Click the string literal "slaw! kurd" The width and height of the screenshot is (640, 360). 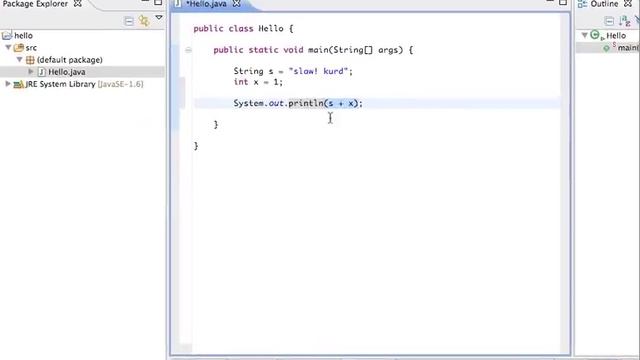[318, 71]
